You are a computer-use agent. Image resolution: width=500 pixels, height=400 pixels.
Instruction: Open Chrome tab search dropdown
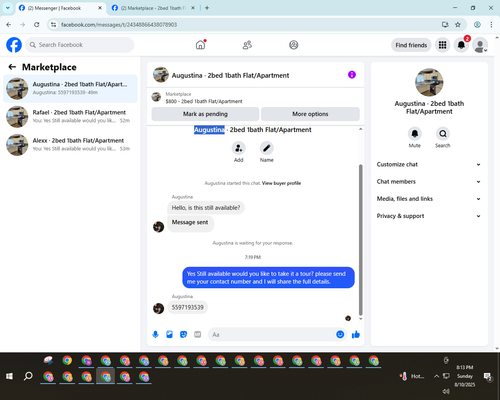click(8, 8)
